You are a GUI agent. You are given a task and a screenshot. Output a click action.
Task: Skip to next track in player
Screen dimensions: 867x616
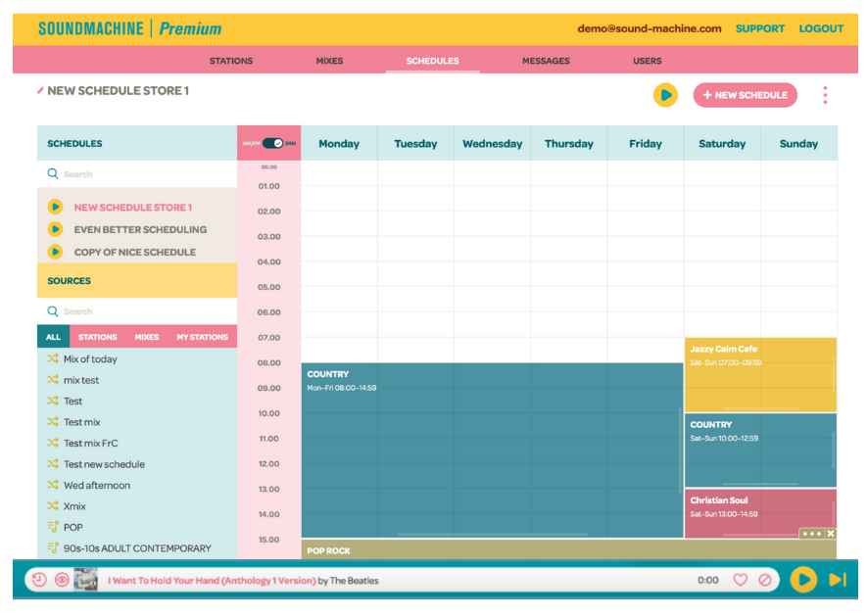point(837,580)
